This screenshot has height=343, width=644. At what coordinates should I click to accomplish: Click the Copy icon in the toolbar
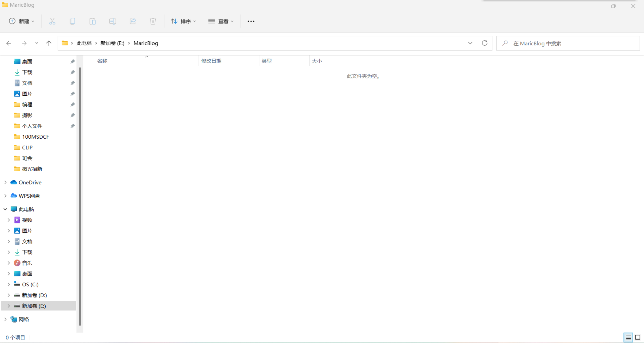click(72, 21)
